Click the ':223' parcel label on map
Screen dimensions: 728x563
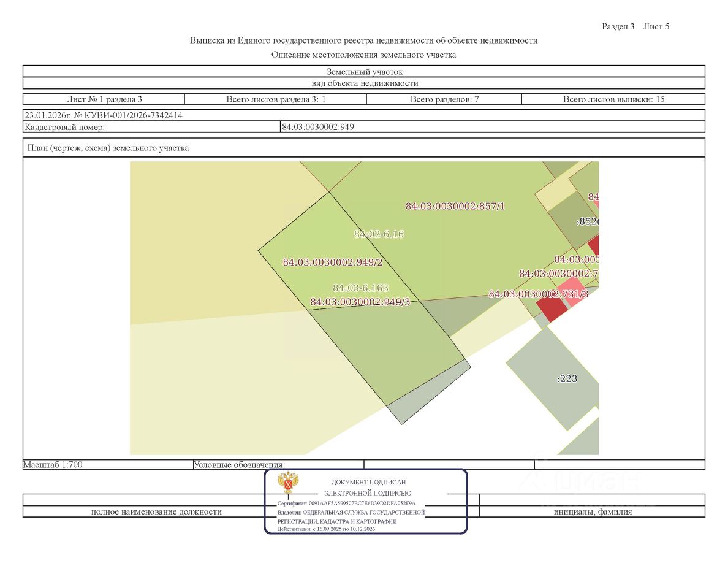click(x=567, y=378)
